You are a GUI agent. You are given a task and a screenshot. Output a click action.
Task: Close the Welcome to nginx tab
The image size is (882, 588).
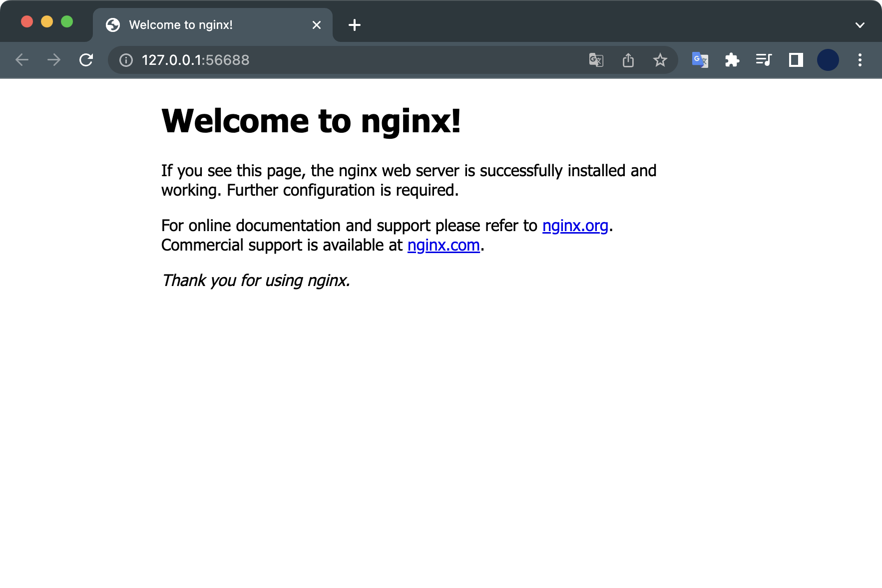click(316, 24)
